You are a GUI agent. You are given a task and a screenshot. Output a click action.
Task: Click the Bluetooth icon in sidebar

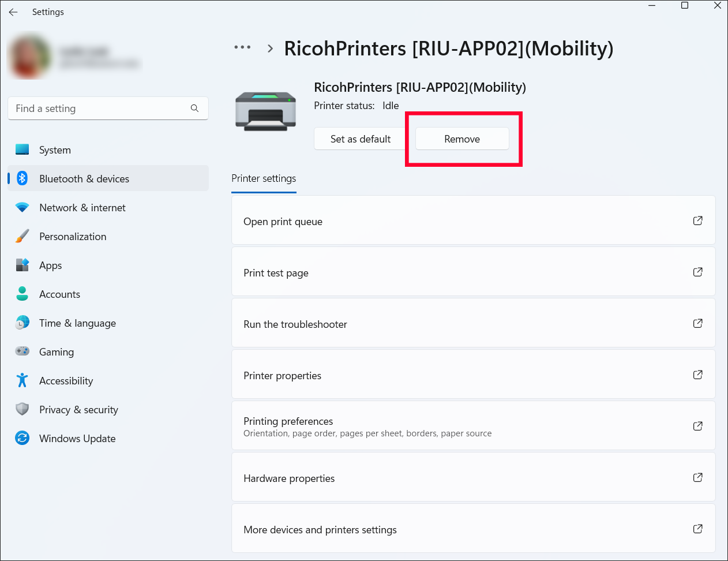point(22,178)
